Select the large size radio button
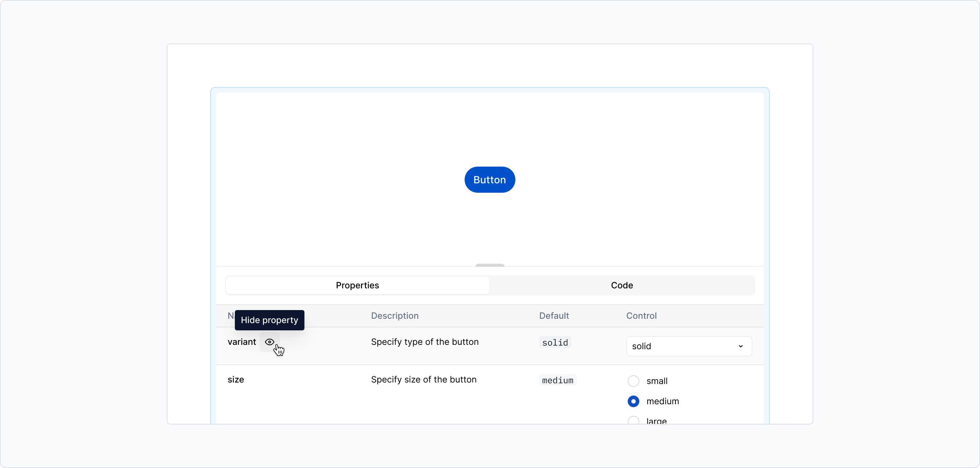Image resolution: width=980 pixels, height=468 pixels. click(x=634, y=421)
